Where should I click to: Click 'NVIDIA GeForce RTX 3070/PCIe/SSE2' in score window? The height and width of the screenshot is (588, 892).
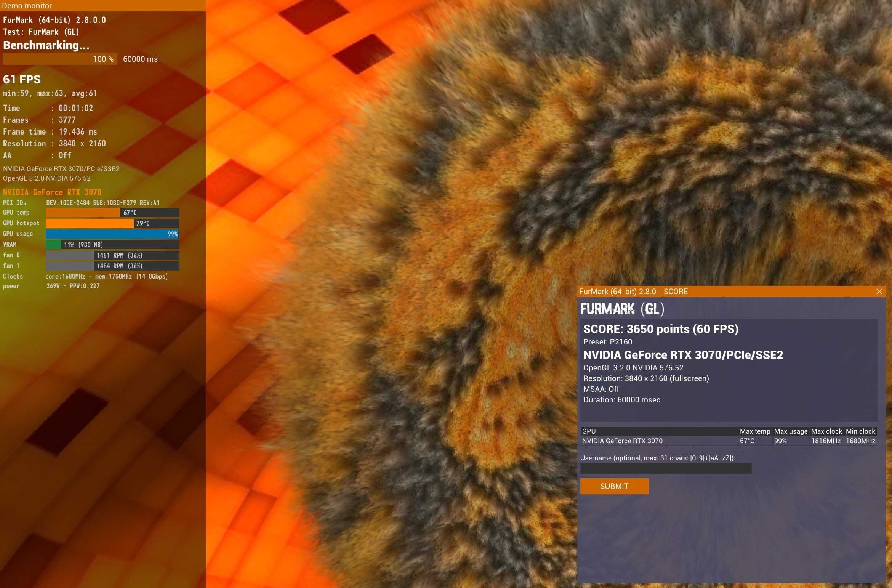pyautogui.click(x=683, y=355)
